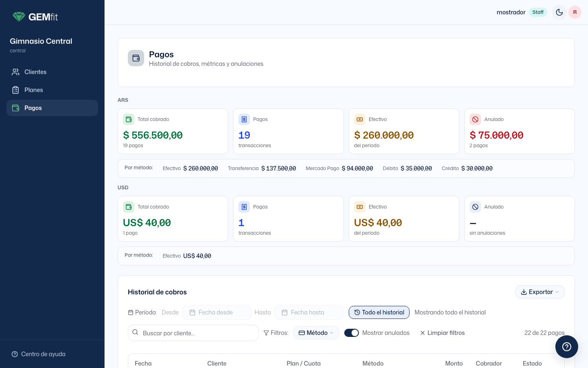The height and width of the screenshot is (368, 588).
Task: Click the Staff role badge
Action: point(538,12)
